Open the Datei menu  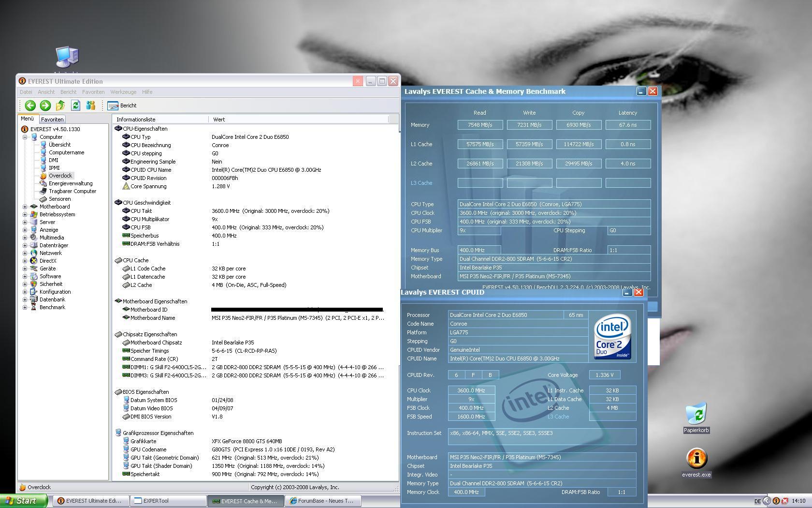(26, 92)
